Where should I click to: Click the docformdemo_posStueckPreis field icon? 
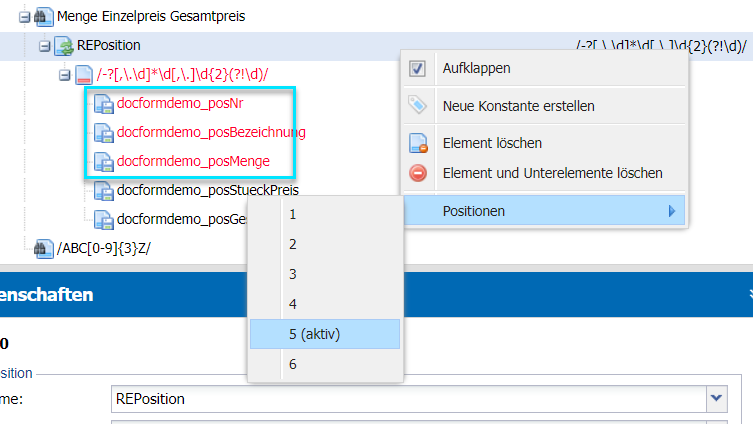click(104, 190)
